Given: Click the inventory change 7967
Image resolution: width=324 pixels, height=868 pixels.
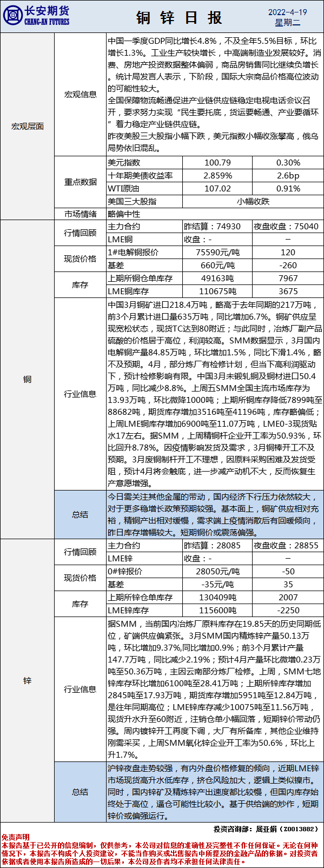Looking at the screenshot, I should pos(288,278).
